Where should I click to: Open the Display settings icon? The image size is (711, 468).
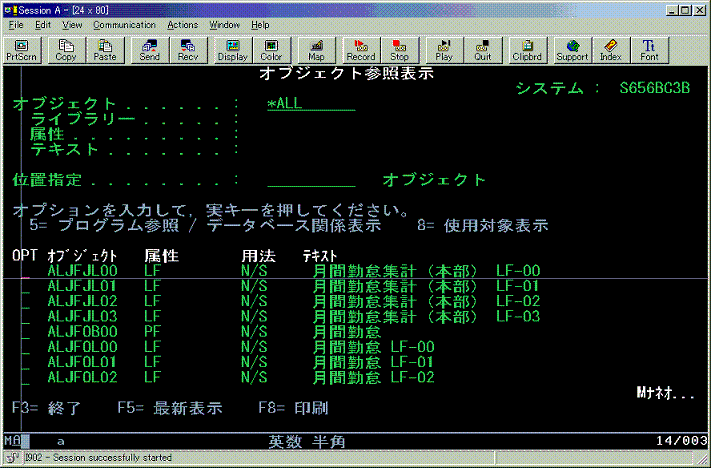point(233,50)
